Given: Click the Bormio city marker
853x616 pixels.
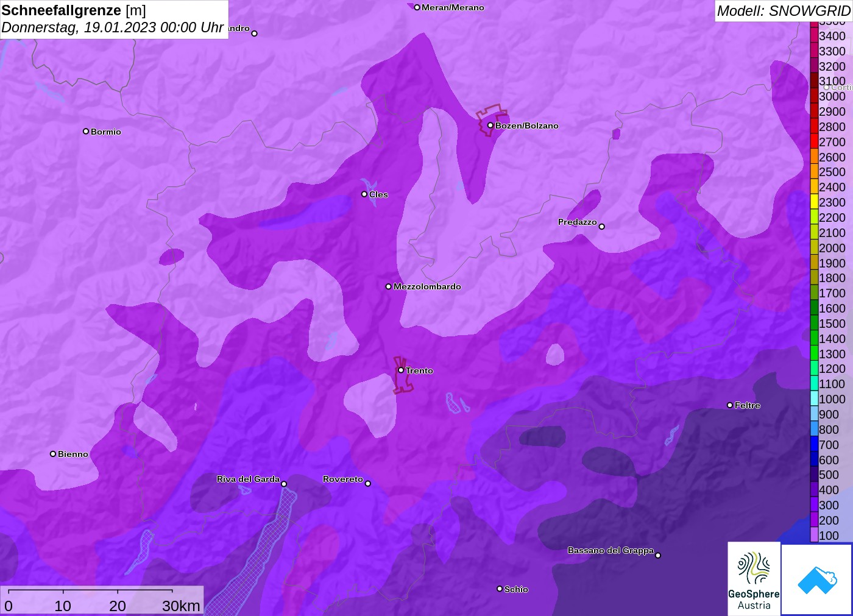Looking at the screenshot, I should 86,131.
